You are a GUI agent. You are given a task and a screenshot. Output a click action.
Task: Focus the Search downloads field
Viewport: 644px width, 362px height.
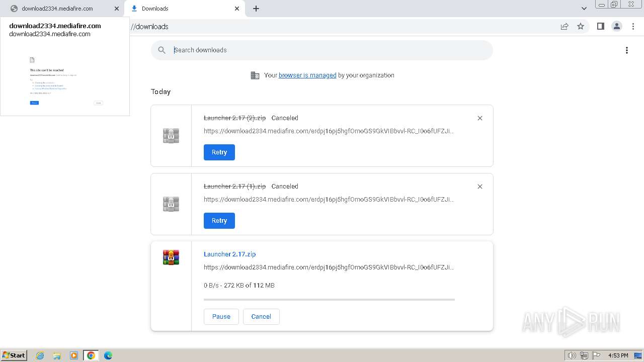pos(322,50)
